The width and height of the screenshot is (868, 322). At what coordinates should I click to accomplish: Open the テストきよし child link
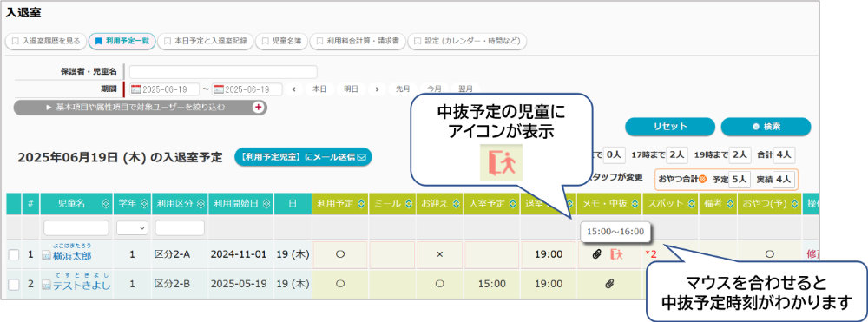click(x=82, y=286)
